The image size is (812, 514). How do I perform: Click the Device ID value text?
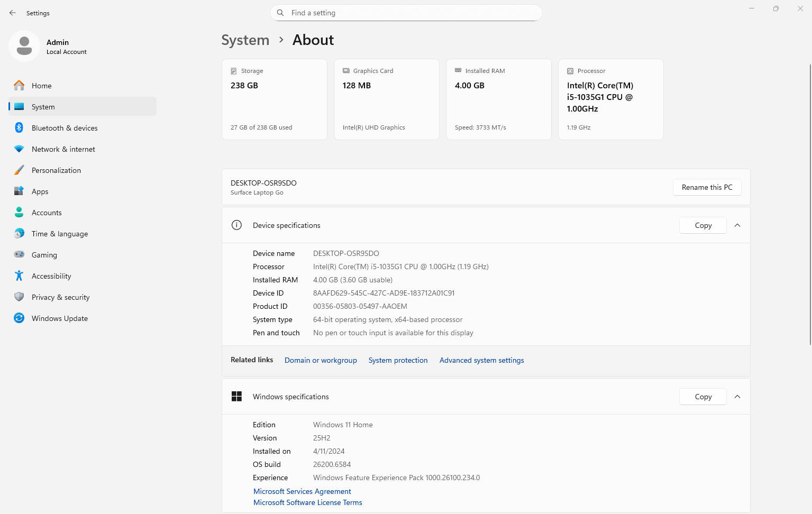pos(384,293)
